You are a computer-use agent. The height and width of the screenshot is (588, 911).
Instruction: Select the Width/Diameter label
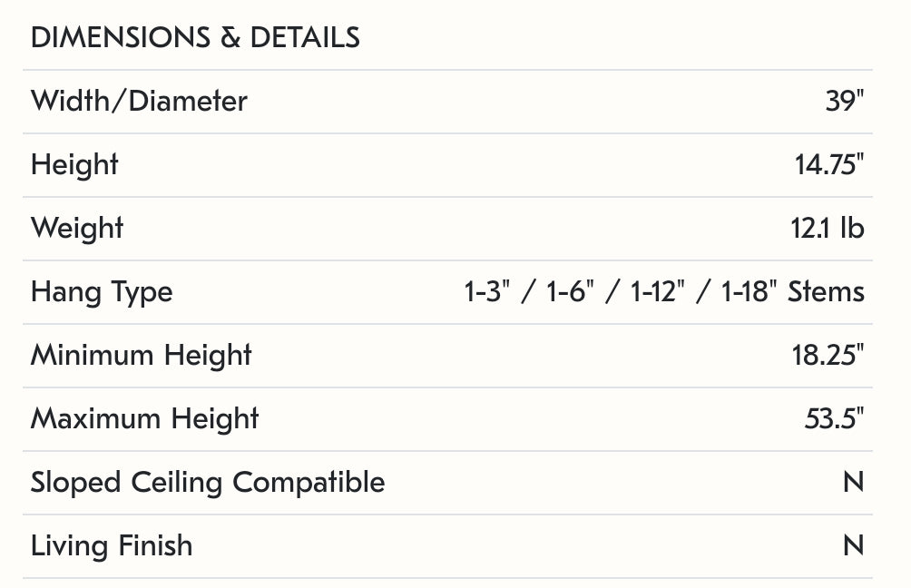click(x=139, y=101)
